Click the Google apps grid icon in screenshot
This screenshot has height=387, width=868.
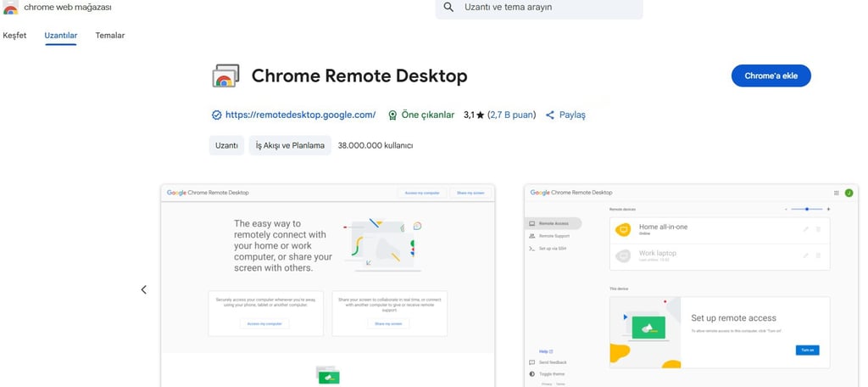click(x=837, y=193)
